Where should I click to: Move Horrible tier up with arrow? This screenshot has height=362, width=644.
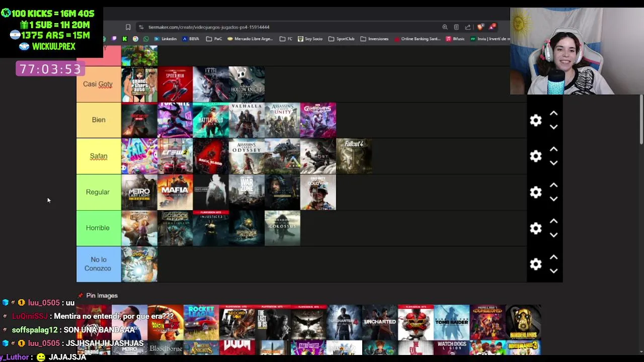pos(553,222)
